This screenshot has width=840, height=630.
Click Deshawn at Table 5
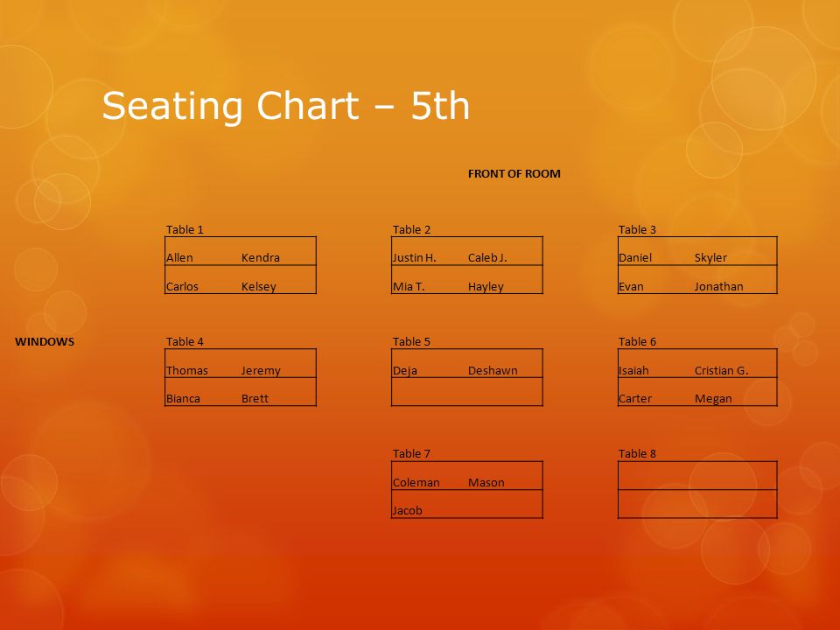pyautogui.click(x=493, y=370)
